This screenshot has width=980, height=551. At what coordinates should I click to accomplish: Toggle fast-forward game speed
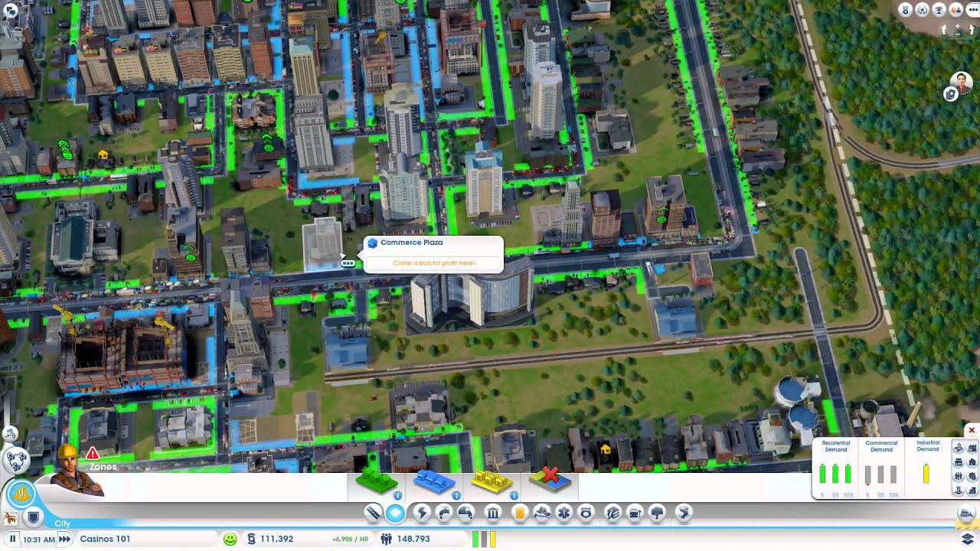pyautogui.click(x=65, y=539)
